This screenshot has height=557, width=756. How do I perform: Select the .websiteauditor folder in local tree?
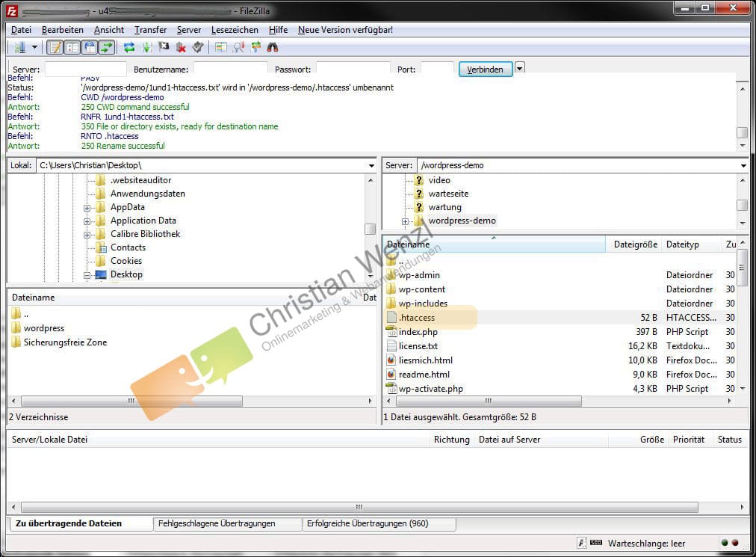tap(140, 180)
